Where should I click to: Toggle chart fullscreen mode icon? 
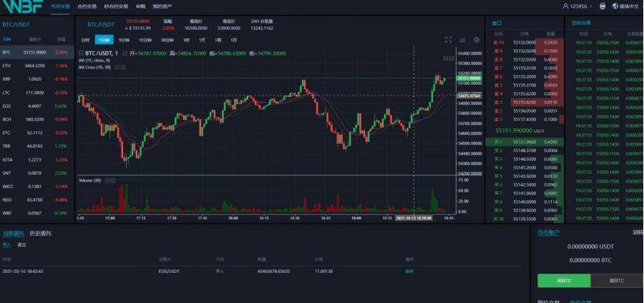pyautogui.click(x=448, y=40)
